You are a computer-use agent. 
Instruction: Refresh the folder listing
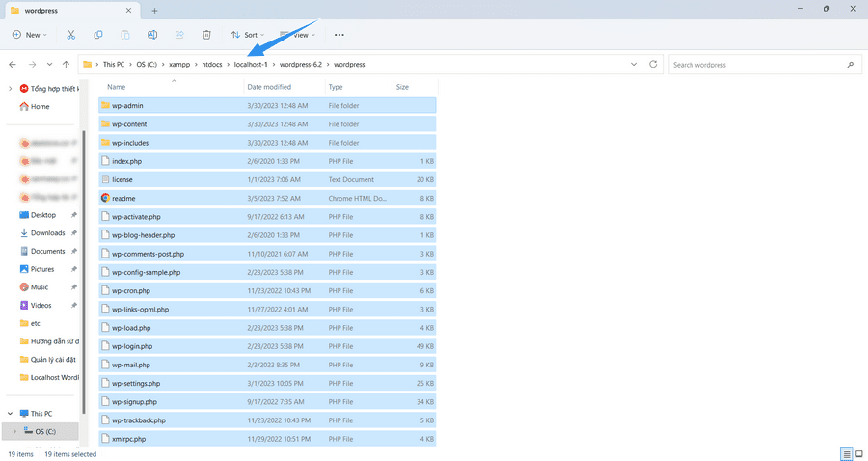[x=653, y=65]
